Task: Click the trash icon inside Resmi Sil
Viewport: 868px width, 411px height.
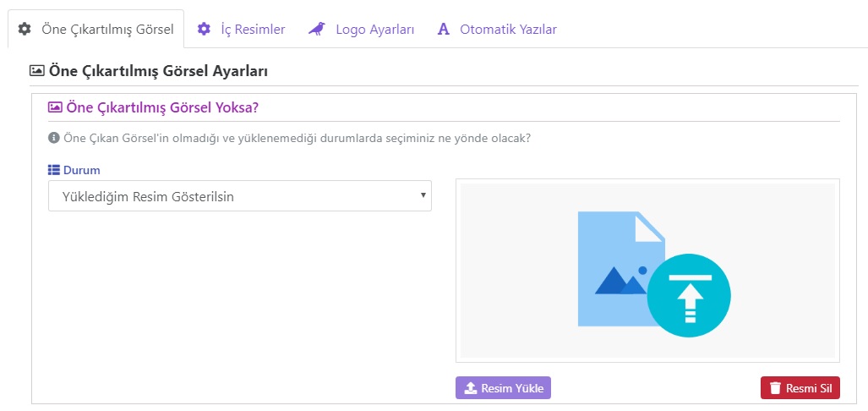Action: pos(775,388)
